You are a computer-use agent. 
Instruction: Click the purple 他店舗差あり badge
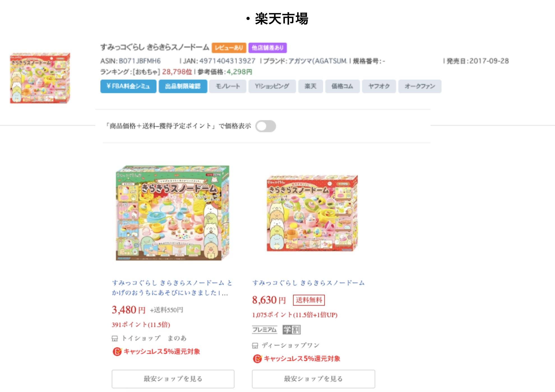coord(267,48)
